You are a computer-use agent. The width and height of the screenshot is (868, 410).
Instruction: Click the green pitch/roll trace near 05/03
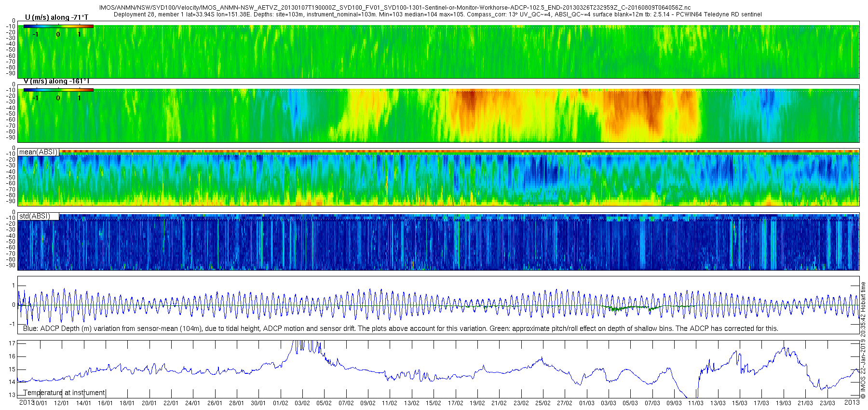[629, 308]
